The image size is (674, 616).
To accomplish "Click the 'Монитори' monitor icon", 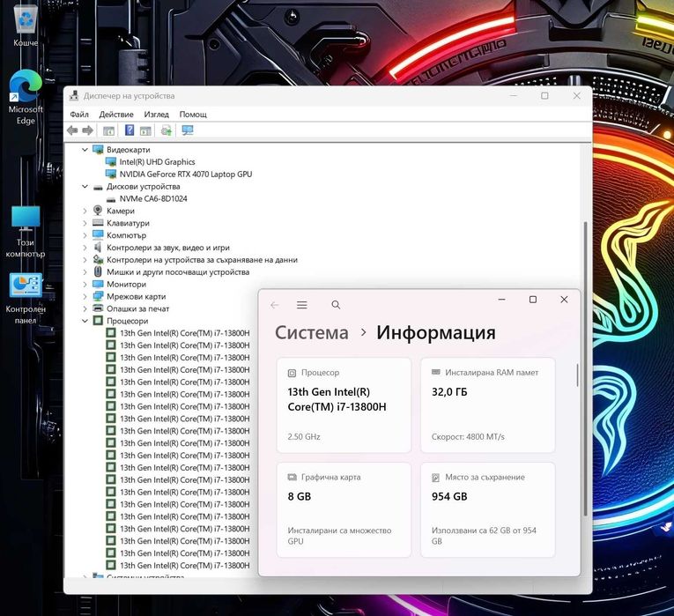I will click(x=98, y=284).
